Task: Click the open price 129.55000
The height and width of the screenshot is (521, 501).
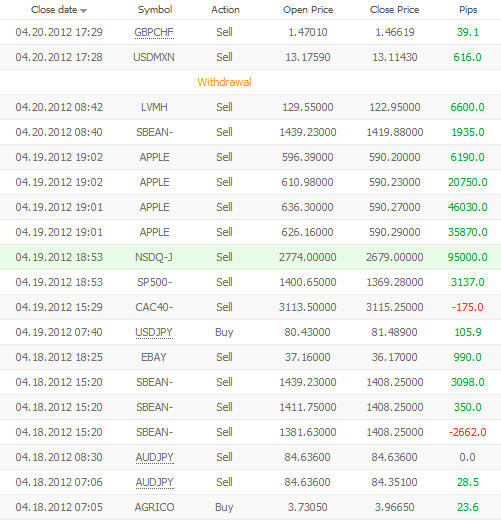Action: (308, 107)
